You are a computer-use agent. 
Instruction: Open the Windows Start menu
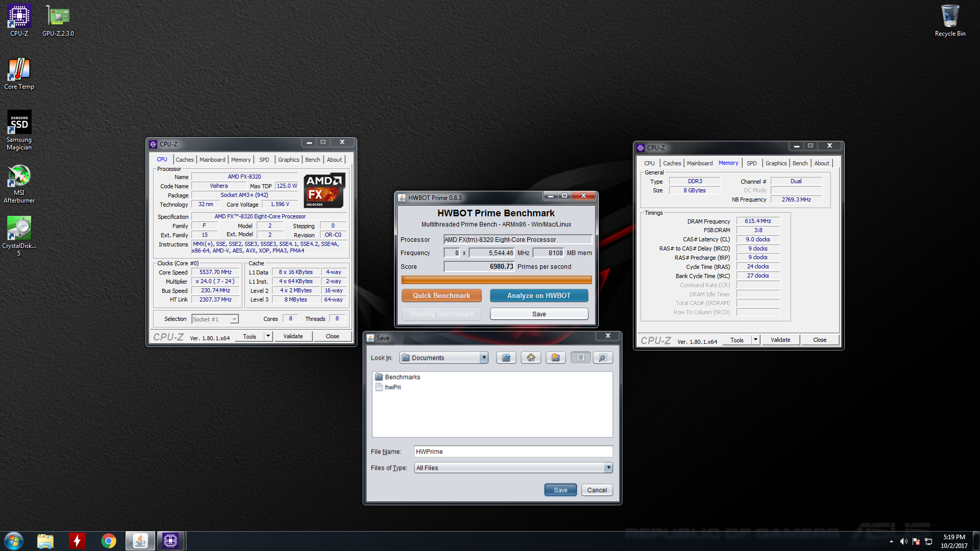tap(14, 541)
